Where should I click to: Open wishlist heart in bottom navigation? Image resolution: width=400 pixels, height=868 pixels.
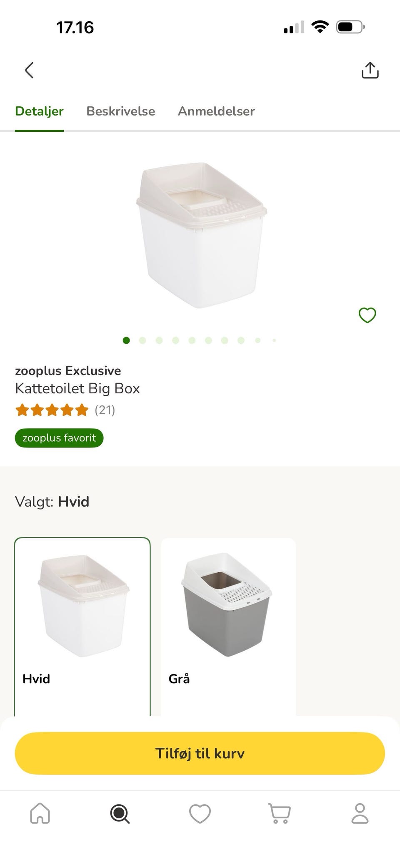point(200,813)
